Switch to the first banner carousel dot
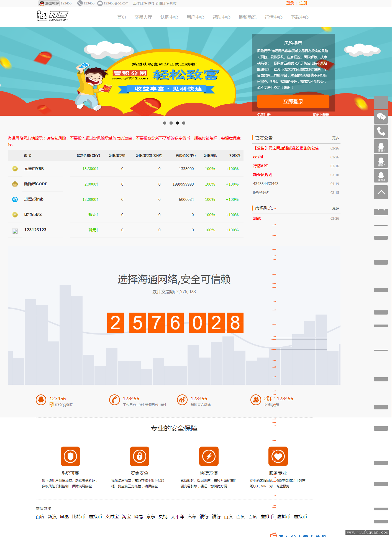Image resolution: width=392 pixels, height=537 pixels. (165, 123)
